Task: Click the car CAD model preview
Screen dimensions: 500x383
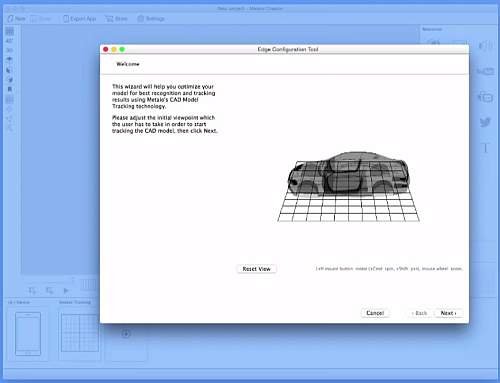Action: (x=348, y=173)
